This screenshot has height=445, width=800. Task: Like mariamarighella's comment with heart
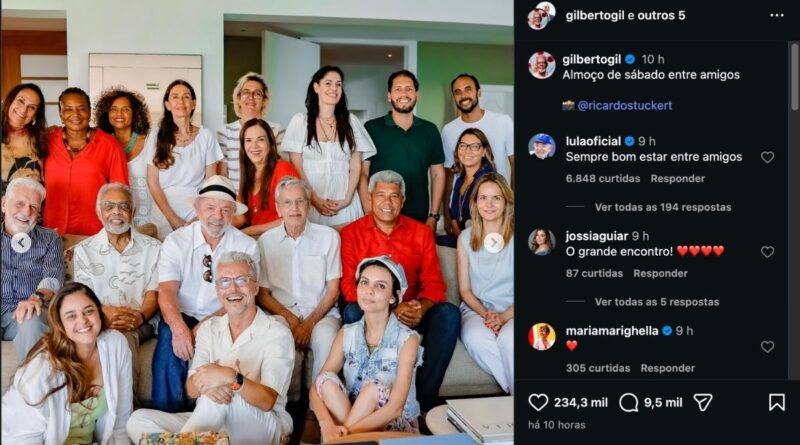click(x=767, y=347)
